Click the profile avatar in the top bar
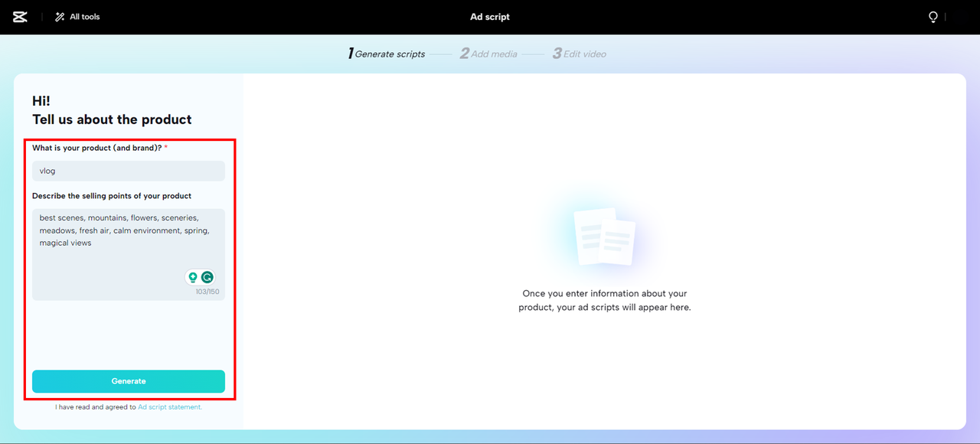980x444 pixels. 961,16
